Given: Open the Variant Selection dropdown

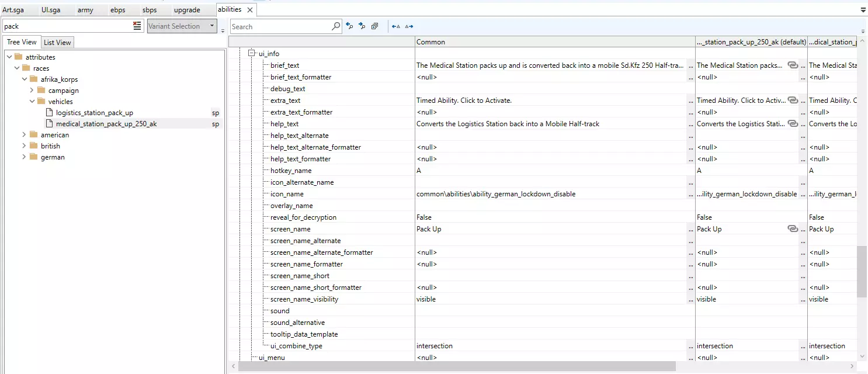Looking at the screenshot, I should coord(212,26).
